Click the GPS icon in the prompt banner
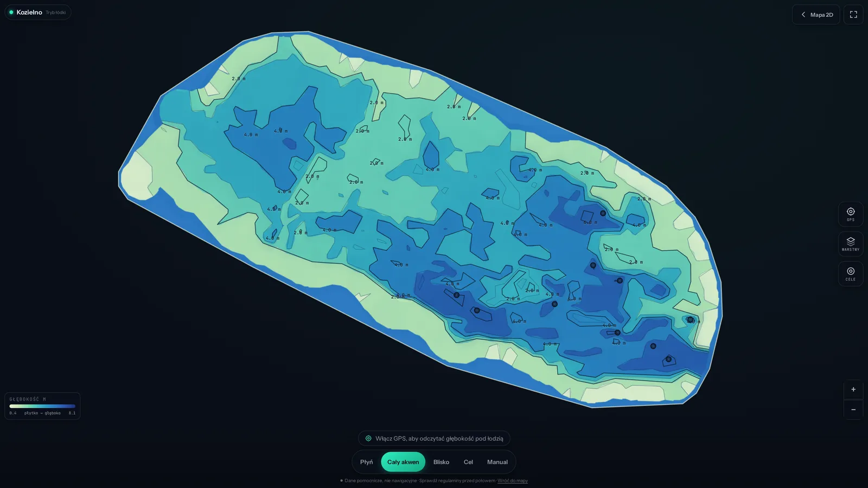The height and width of the screenshot is (488, 868). pyautogui.click(x=368, y=438)
